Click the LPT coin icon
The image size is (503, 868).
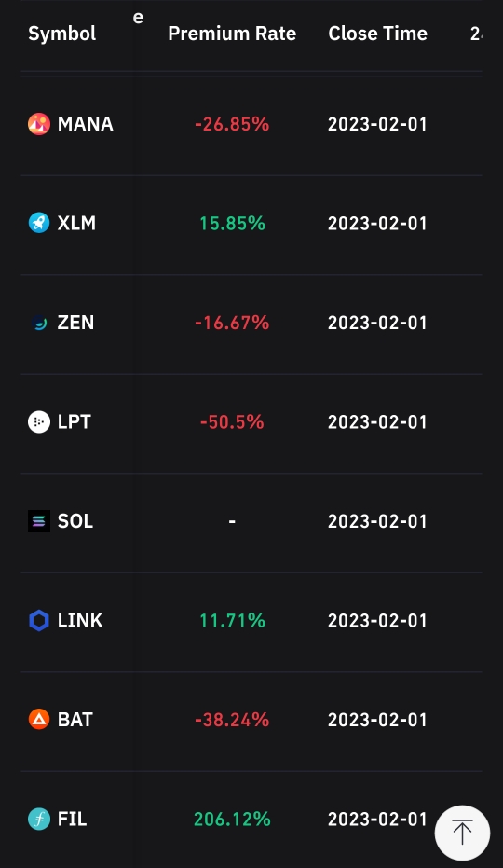[39, 421]
